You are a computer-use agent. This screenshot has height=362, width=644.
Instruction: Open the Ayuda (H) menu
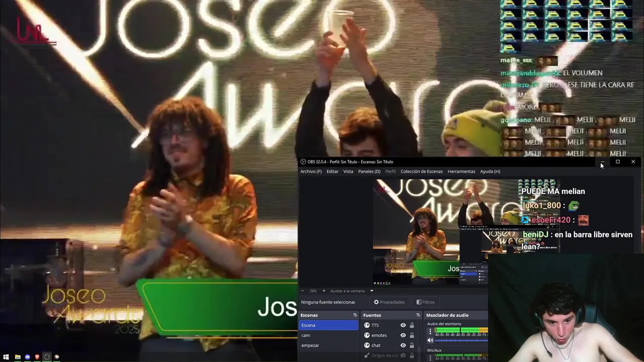point(490,171)
